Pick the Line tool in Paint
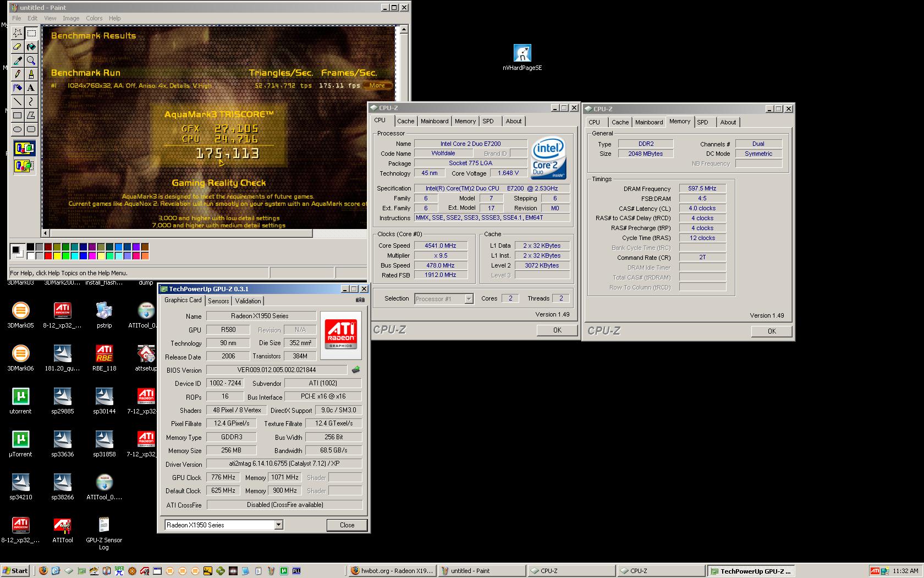Image resolution: width=924 pixels, height=578 pixels. pos(18,101)
